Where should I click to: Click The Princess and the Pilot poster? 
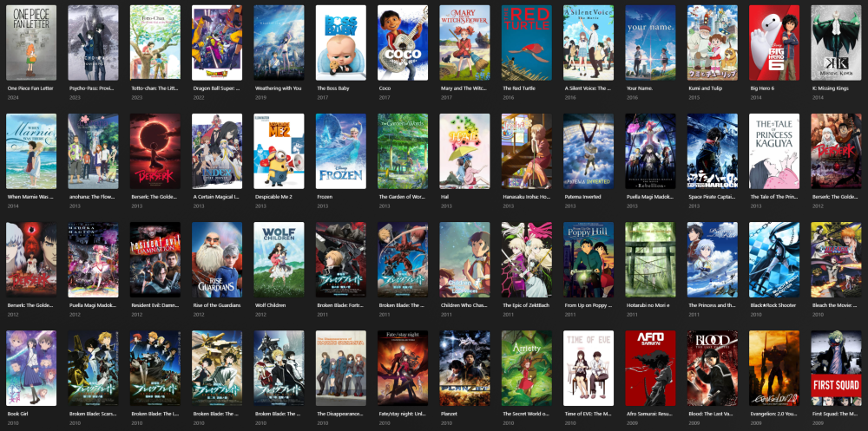pos(713,259)
